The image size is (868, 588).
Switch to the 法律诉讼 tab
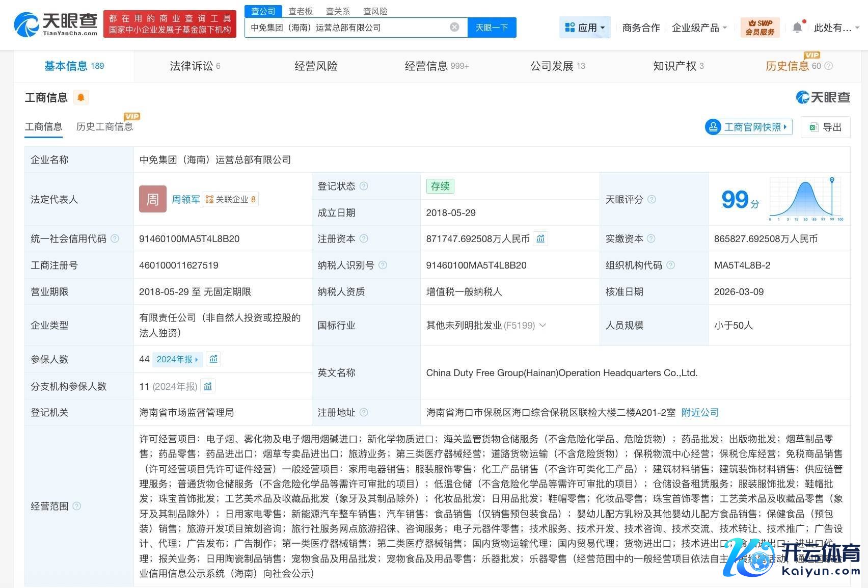(195, 66)
